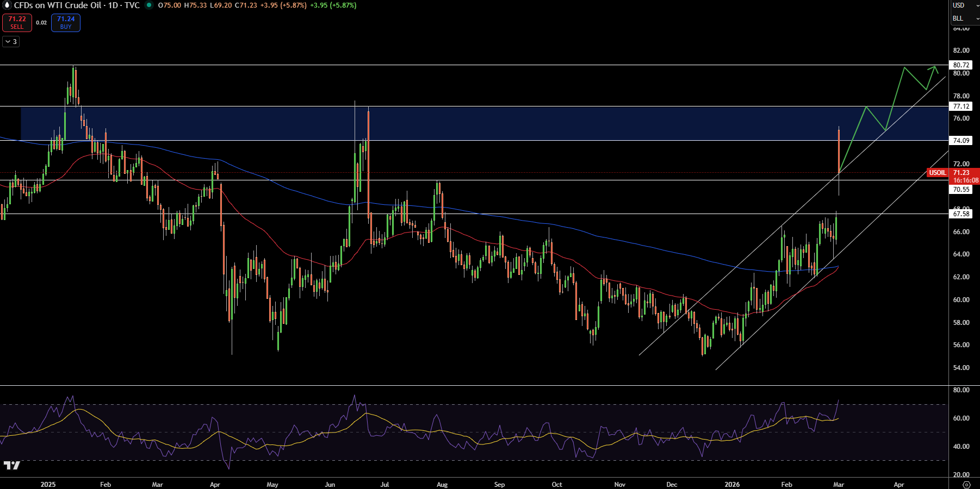Click the O75.00 open value in the legend

click(x=169, y=5)
